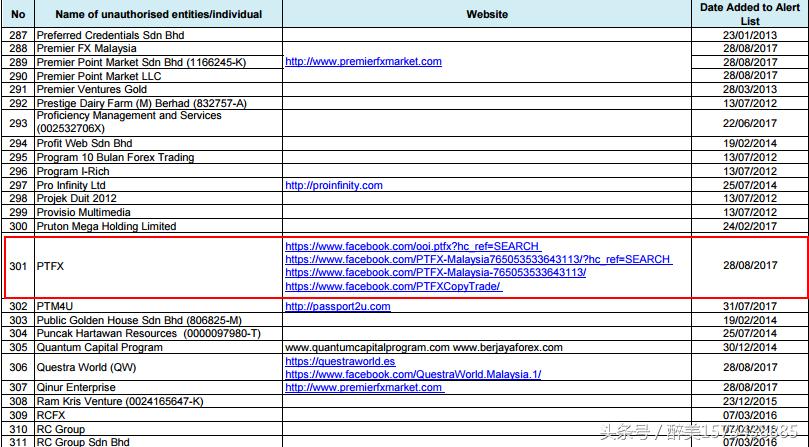Click the date '28/08/2017' in the PTFX row

tap(750, 265)
